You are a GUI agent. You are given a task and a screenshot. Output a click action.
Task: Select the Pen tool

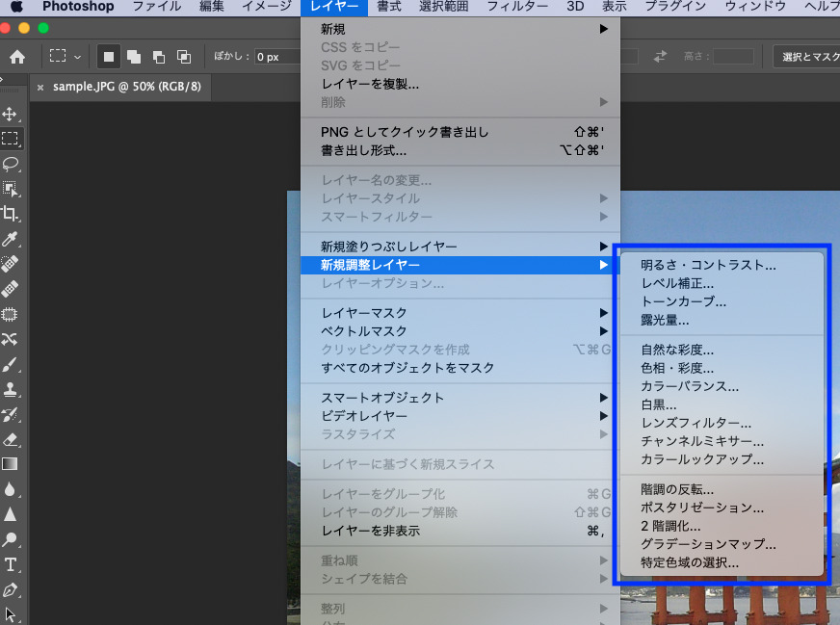coord(10,590)
